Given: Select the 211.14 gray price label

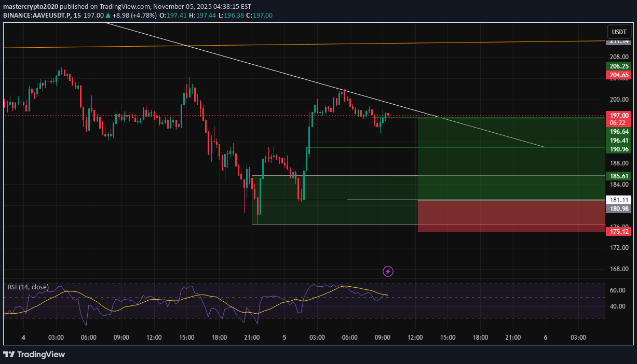Looking at the screenshot, I should click(619, 41).
